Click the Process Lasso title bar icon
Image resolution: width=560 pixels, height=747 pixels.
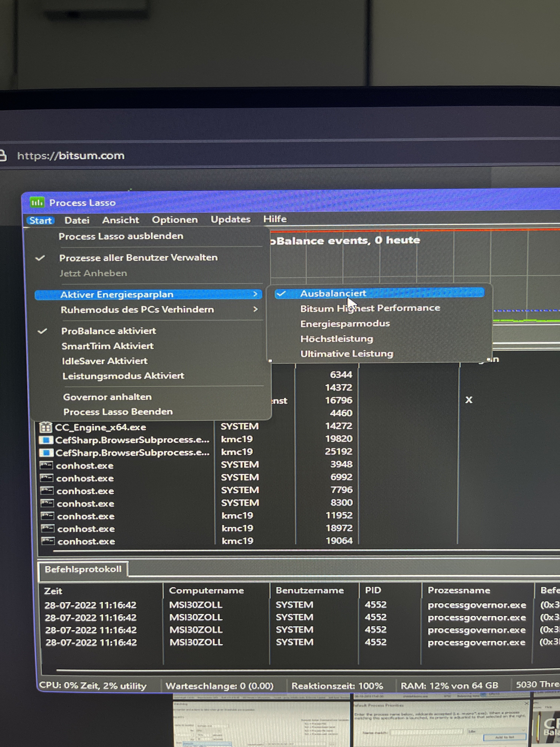pyautogui.click(x=37, y=202)
